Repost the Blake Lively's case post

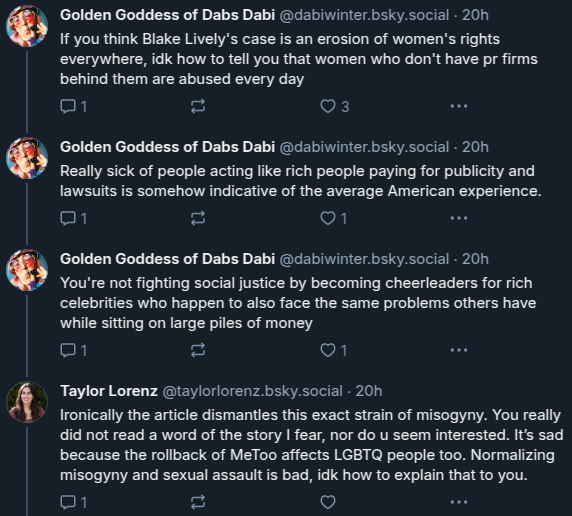coord(198,107)
